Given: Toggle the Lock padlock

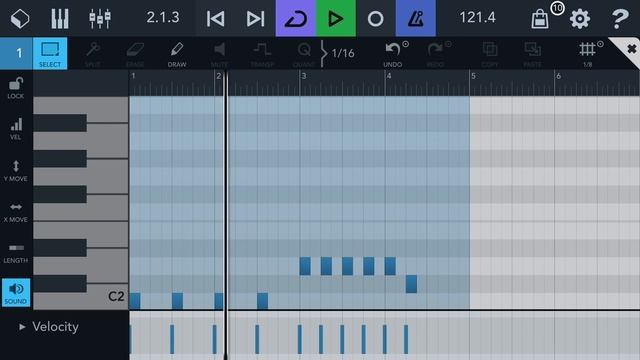Looking at the screenshot, I should click(16, 88).
